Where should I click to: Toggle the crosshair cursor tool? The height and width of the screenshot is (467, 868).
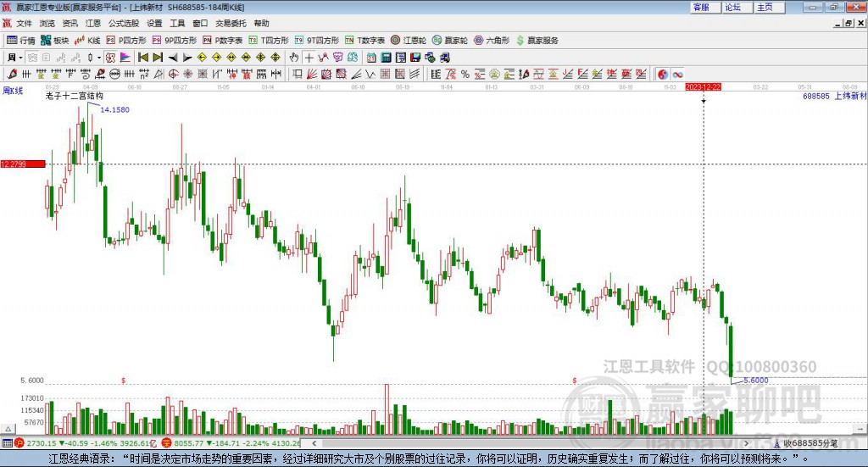309,58
